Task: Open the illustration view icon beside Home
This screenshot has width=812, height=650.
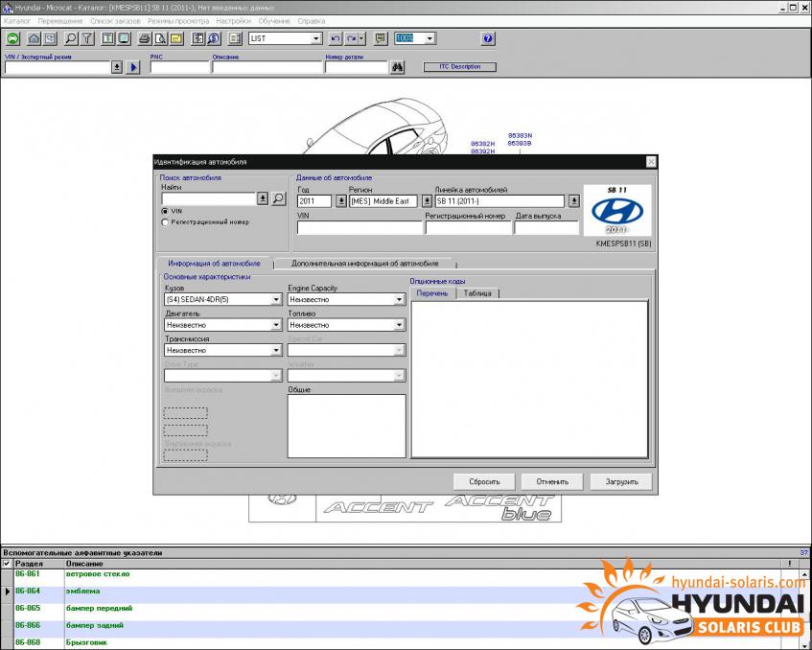Action: pos(50,38)
